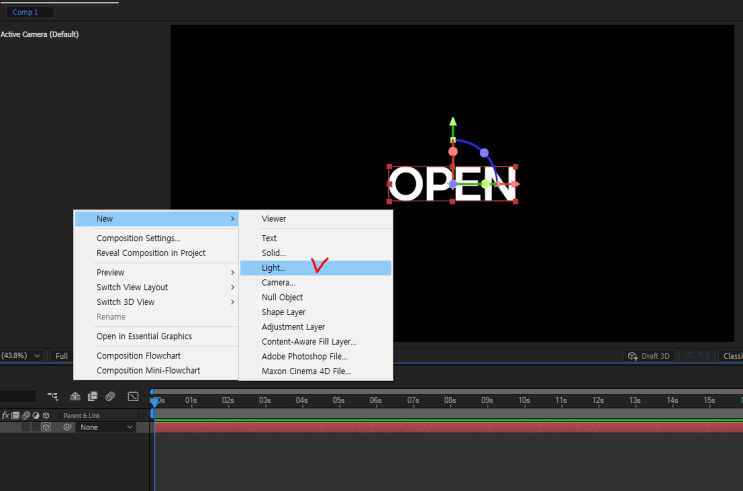This screenshot has height=491, width=743.
Task: Click the 3D Layer column header icon
Action: tap(46, 415)
